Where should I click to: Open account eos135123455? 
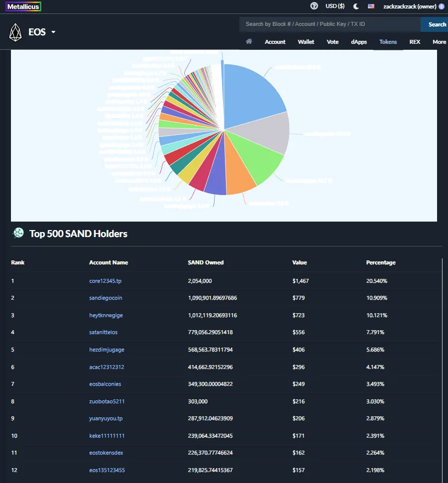tap(107, 470)
